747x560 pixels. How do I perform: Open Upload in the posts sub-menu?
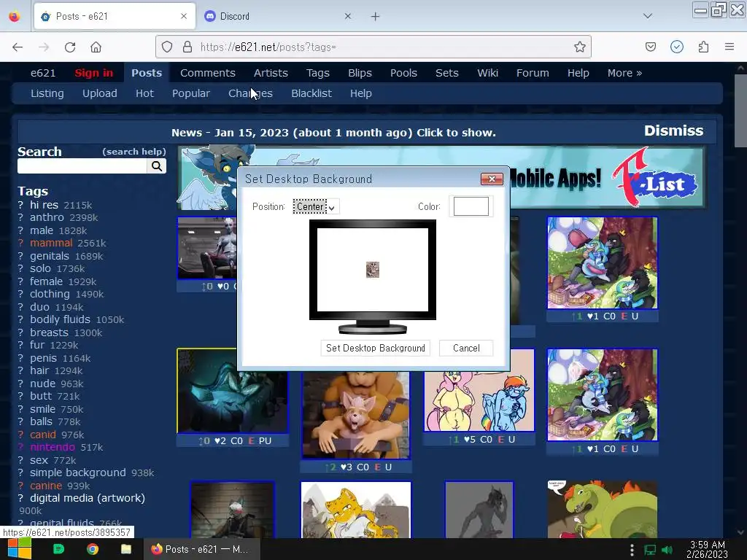pos(99,93)
